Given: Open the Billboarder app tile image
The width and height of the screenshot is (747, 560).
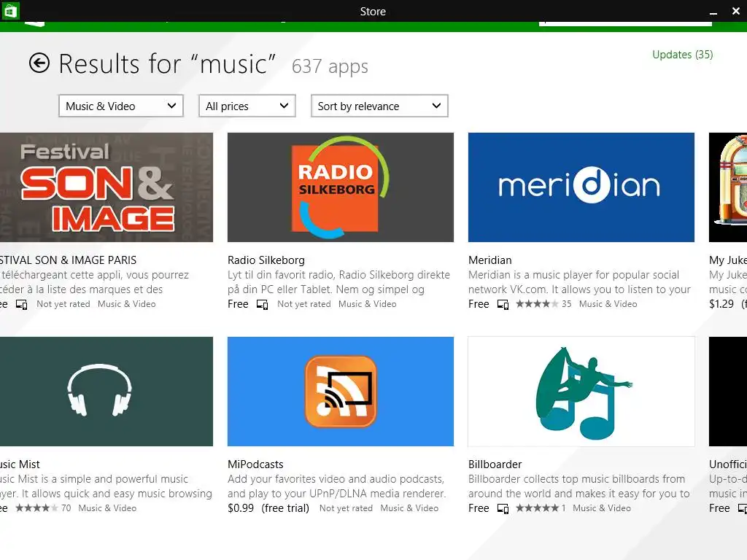Looking at the screenshot, I should tap(581, 392).
